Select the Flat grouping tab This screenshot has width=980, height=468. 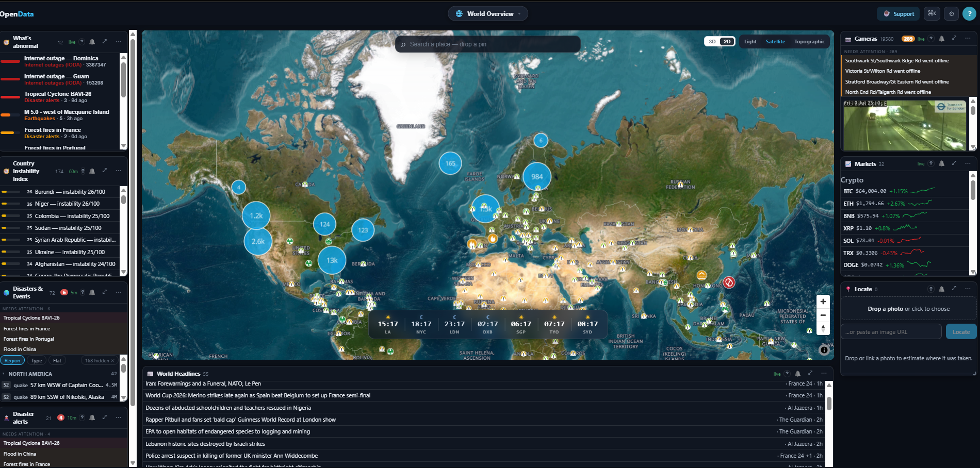click(x=57, y=360)
